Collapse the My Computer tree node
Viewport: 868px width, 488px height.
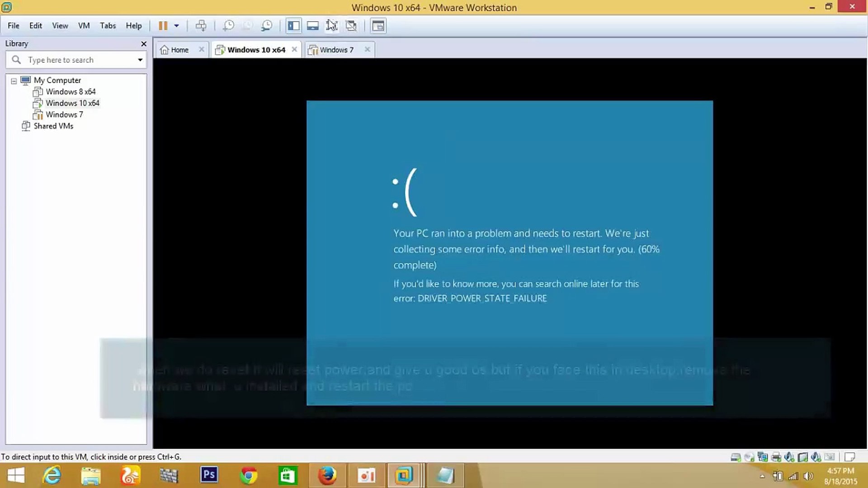[14, 81]
